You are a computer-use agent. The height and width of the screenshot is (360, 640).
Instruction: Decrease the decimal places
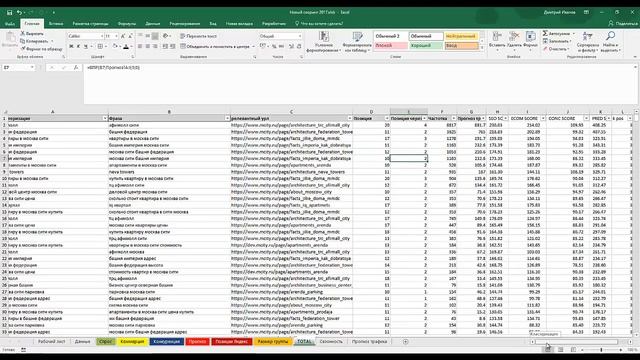pos(299,47)
